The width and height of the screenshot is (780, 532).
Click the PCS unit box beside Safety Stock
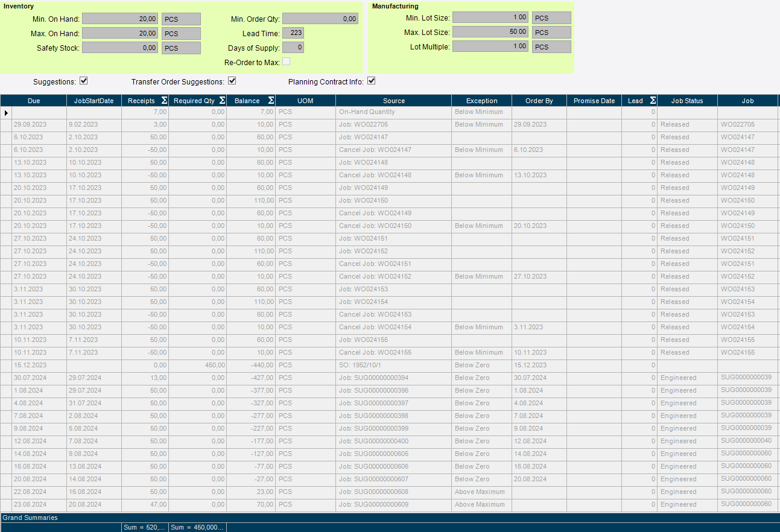(x=181, y=48)
